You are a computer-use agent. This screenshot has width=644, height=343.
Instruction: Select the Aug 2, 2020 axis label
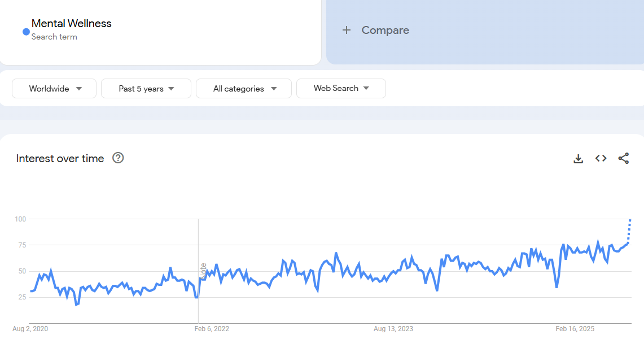pos(30,328)
